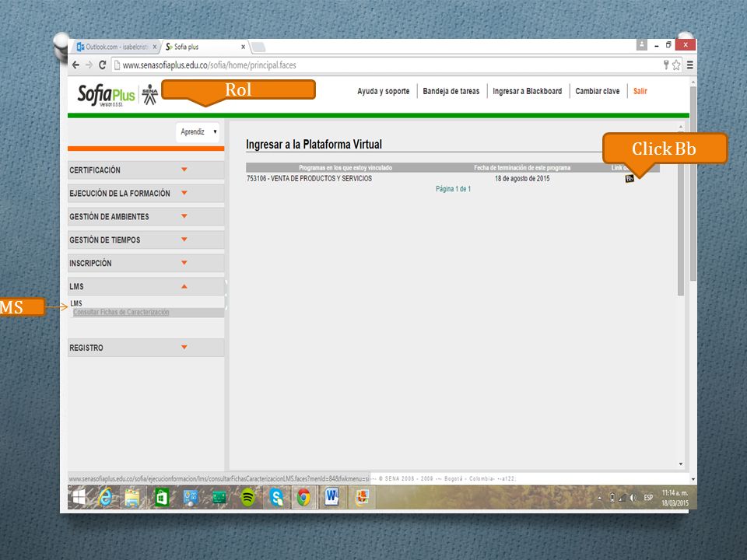The height and width of the screenshot is (560, 747).
Task: Open the PowerPoint-like orange taskbar icon
Action: (362, 498)
